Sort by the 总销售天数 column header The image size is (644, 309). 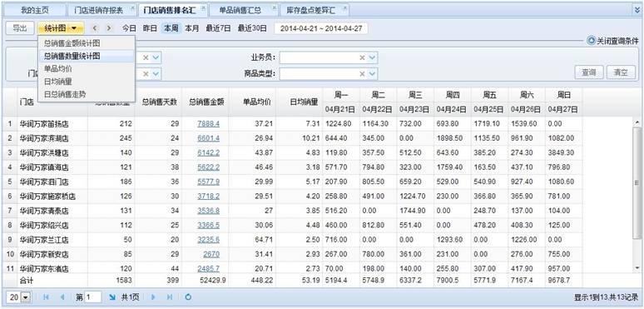point(159,102)
